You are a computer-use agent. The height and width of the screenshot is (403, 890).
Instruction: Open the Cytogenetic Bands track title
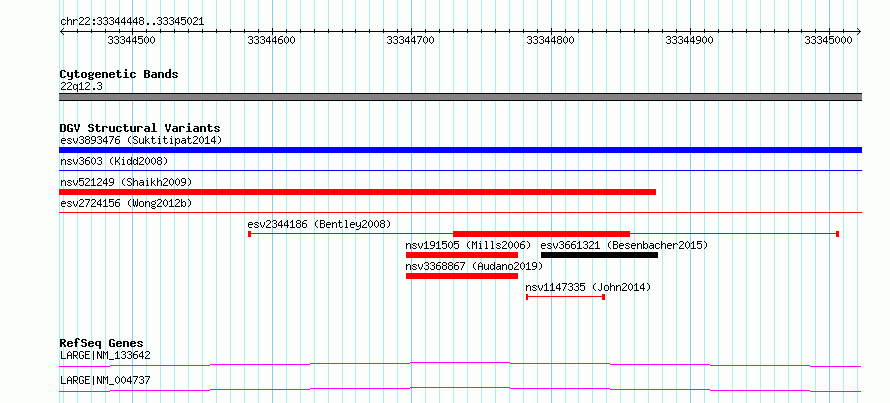click(x=119, y=74)
